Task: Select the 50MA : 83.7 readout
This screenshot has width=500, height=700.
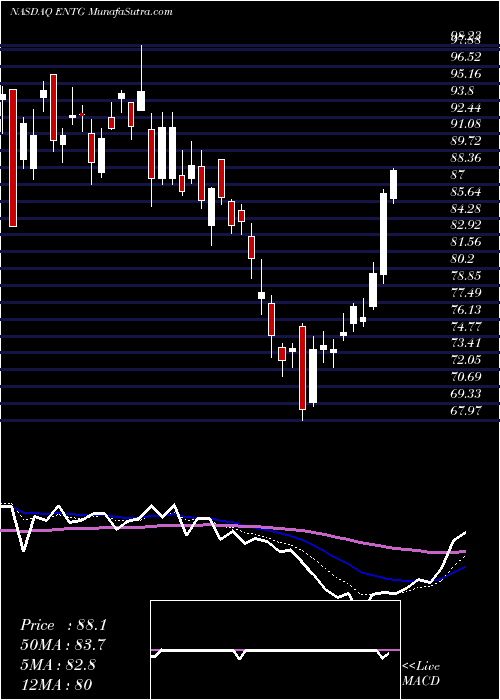Action: coord(63,645)
